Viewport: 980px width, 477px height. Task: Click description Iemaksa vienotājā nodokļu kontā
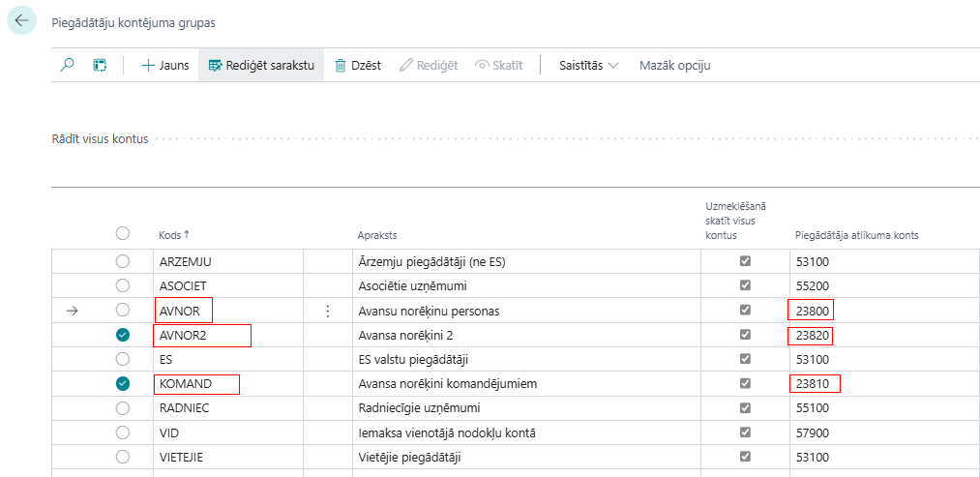(446, 432)
